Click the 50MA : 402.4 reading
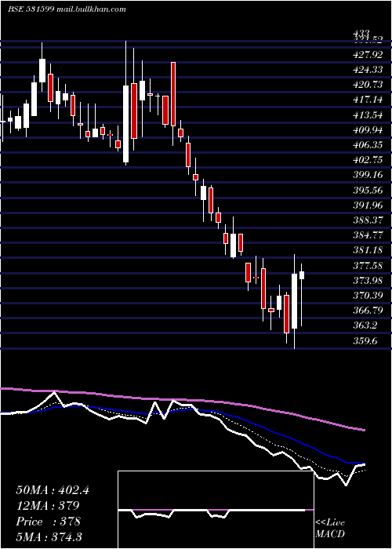 53,490
